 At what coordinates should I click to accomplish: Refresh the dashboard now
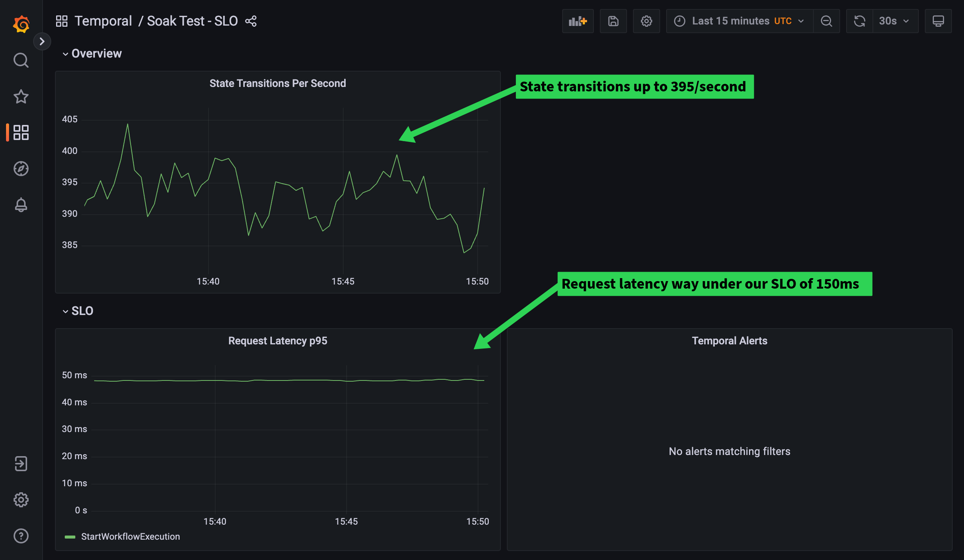coord(860,21)
